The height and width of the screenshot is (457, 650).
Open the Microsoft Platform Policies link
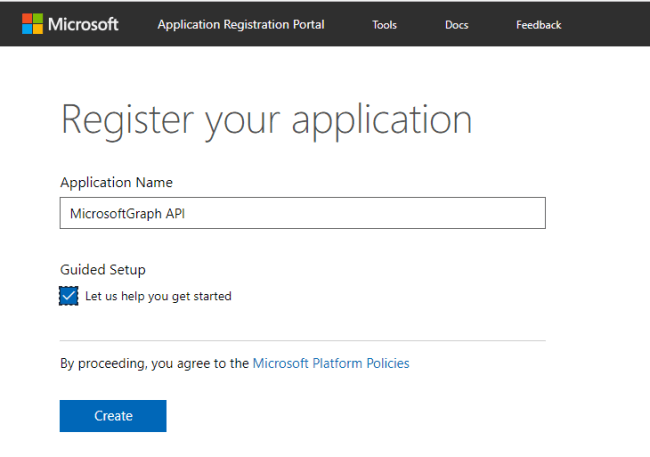coord(331,363)
